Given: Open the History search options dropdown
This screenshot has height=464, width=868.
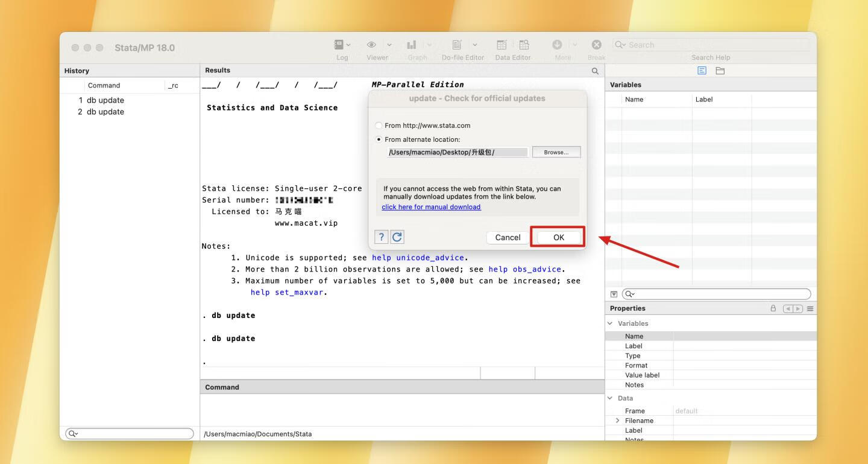Looking at the screenshot, I should pyautogui.click(x=73, y=433).
